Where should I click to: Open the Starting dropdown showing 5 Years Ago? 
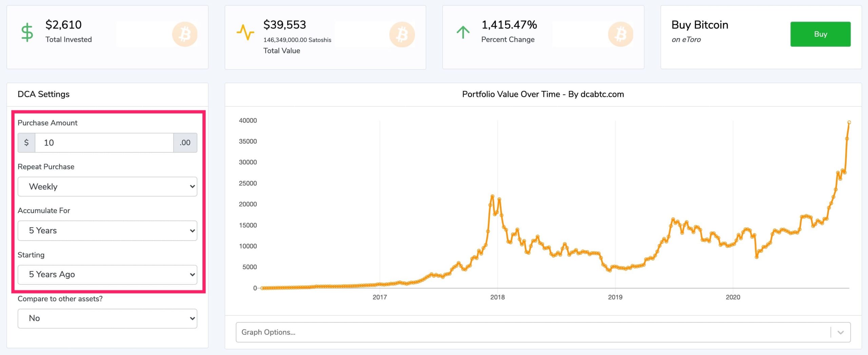(x=107, y=275)
